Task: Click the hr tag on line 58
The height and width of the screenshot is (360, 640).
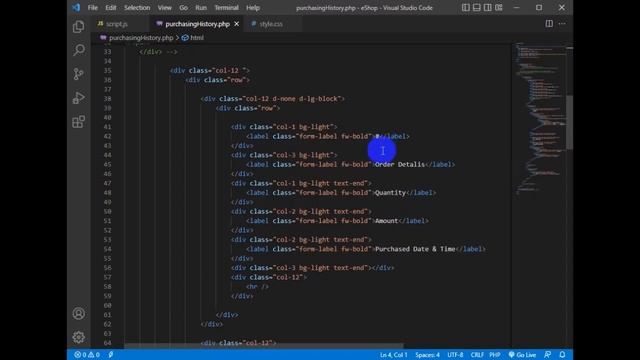Action: 257,286
